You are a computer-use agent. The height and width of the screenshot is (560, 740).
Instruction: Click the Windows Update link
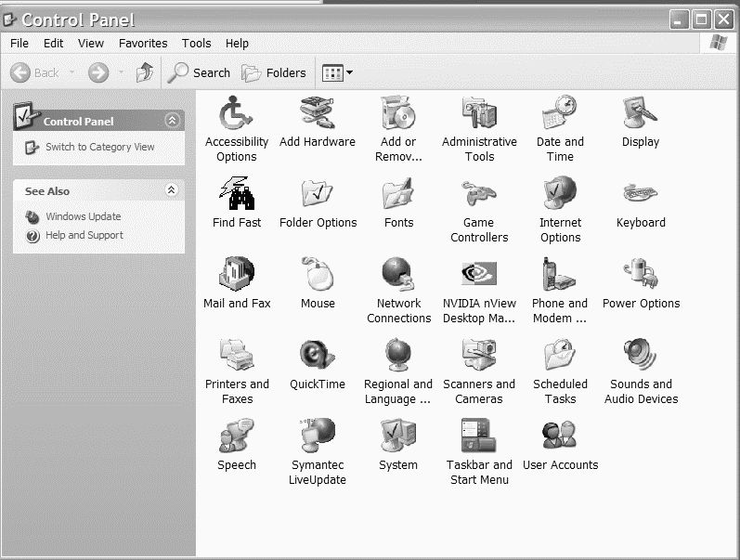pos(83,216)
